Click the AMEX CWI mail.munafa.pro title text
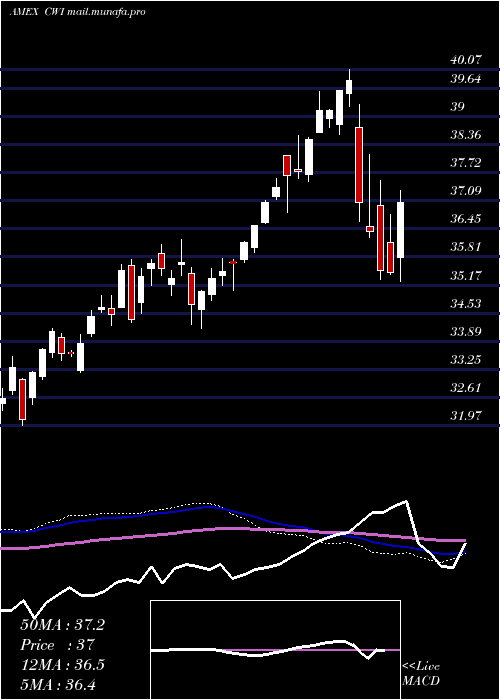 (x=77, y=12)
